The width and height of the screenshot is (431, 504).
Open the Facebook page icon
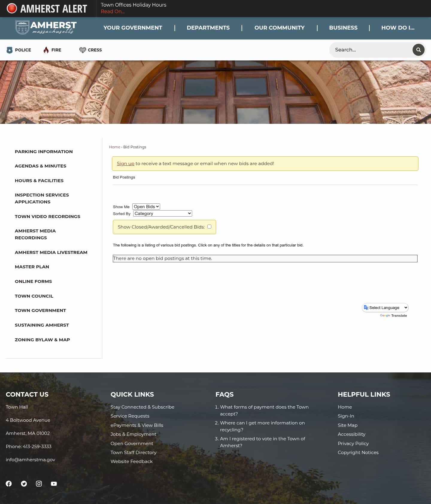(x=9, y=484)
